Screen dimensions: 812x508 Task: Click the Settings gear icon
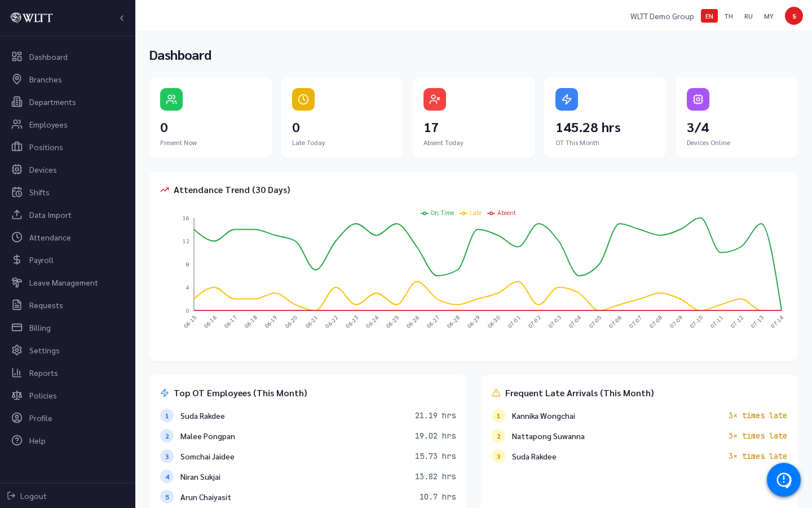coord(17,350)
